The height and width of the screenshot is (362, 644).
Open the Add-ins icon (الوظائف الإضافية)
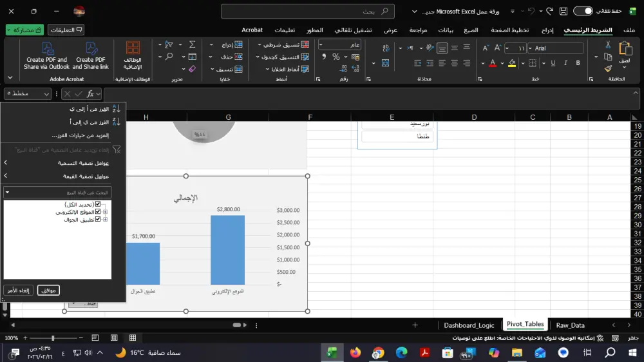coord(133,48)
